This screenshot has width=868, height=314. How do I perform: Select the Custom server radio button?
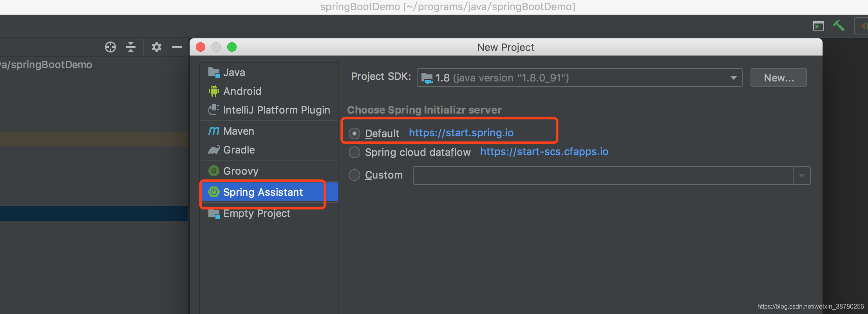(354, 175)
